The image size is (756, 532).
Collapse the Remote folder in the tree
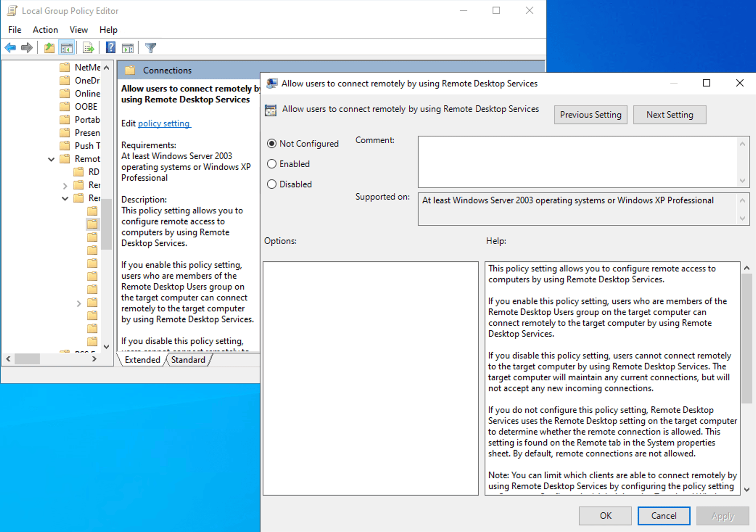coord(51,159)
